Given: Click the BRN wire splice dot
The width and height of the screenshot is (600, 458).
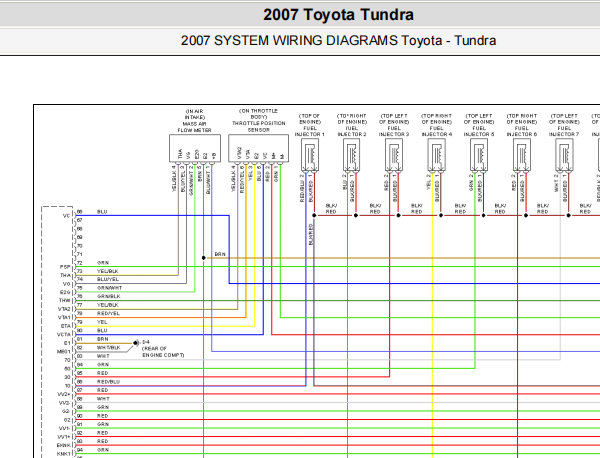Looking at the screenshot, I should point(204,258).
